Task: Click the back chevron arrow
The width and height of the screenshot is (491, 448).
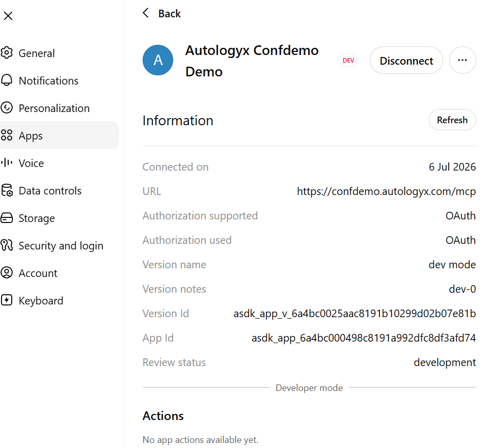Action: click(146, 13)
